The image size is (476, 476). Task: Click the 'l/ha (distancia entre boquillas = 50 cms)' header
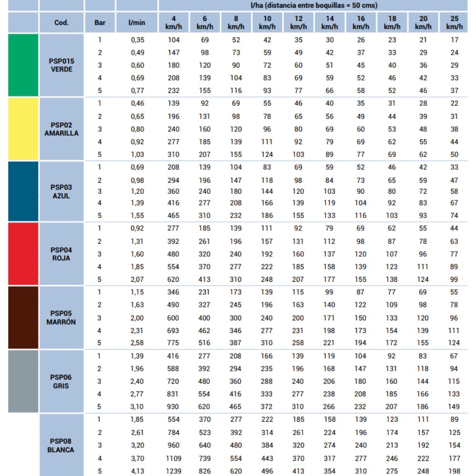point(314,5)
